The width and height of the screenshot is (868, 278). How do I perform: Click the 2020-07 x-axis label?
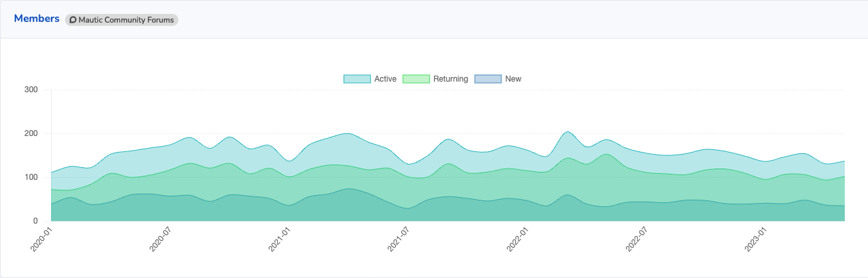(160, 240)
